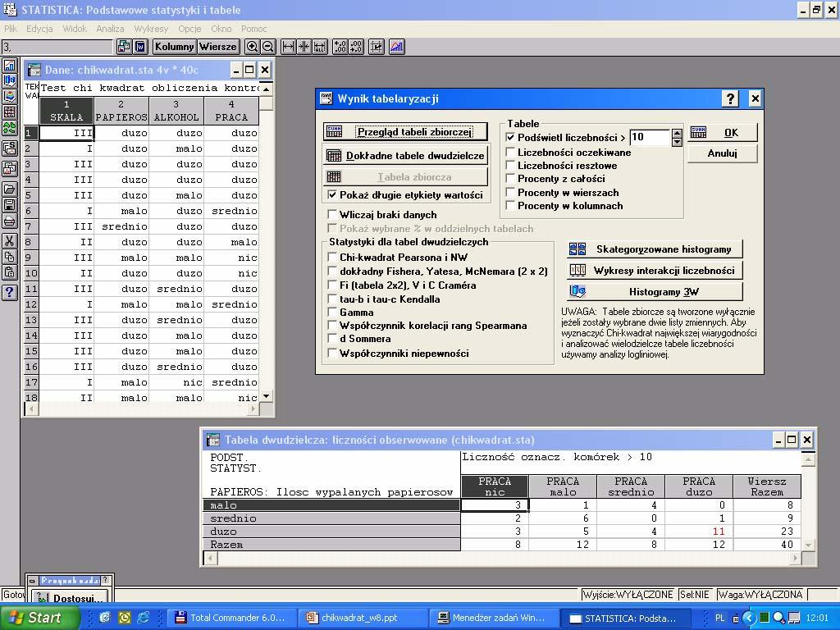Image resolution: width=840 pixels, height=630 pixels.
Task: Click Dokładne tabele dwudzielcze button
Action: (x=405, y=156)
